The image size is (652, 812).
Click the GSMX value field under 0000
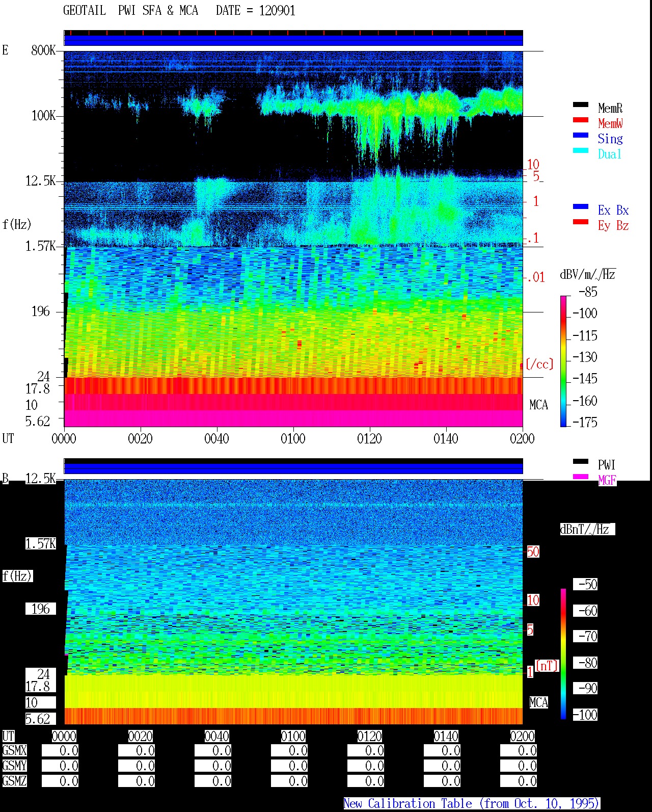(60, 751)
